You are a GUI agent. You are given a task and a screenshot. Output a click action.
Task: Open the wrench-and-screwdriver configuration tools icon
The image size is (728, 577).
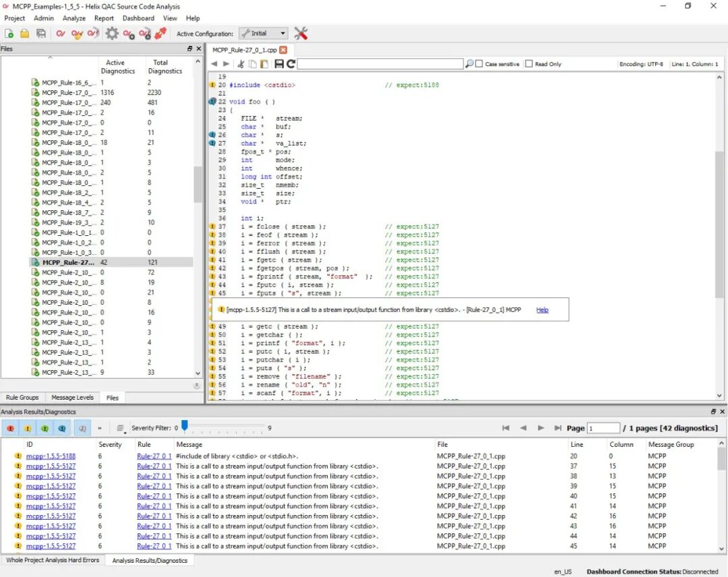coord(301,34)
